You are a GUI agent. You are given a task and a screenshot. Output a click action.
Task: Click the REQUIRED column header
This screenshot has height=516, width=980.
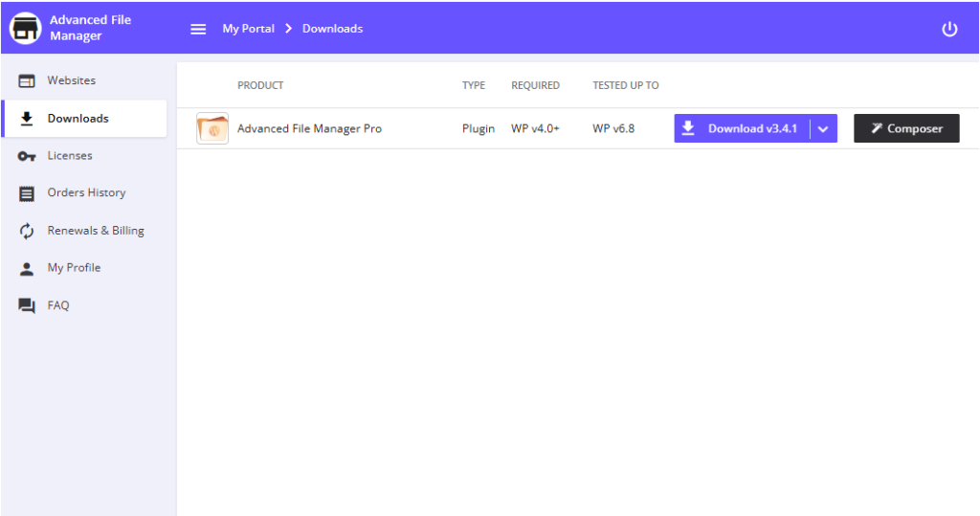point(535,86)
